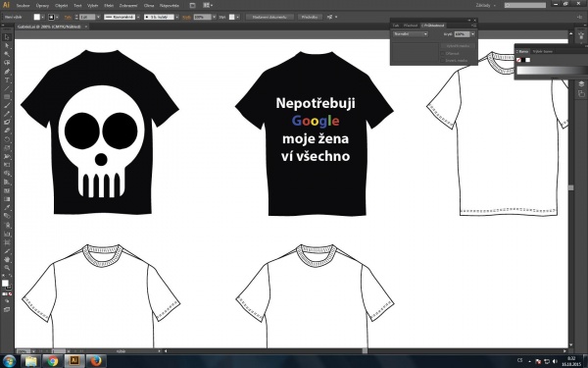Open the Výběr menu
This screenshot has width=588, height=368.
[x=92, y=6]
